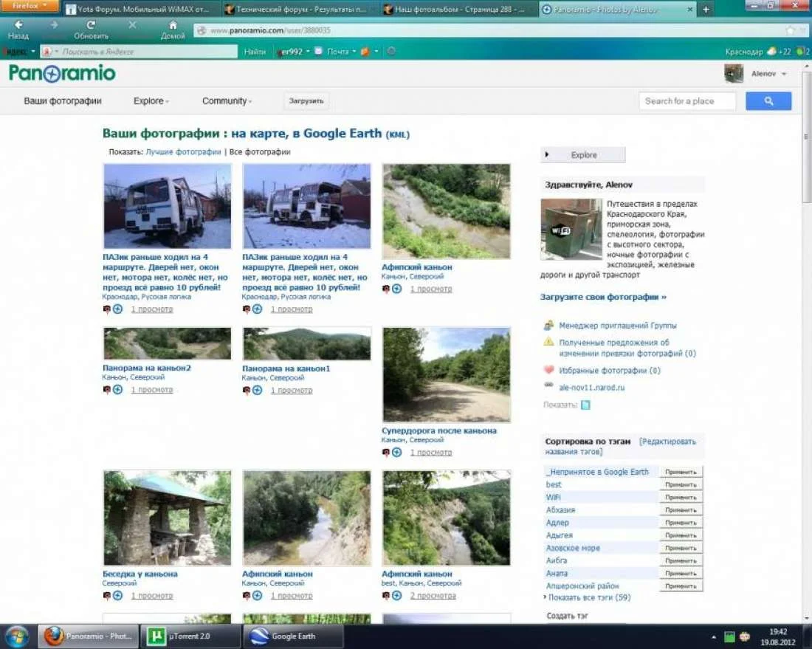Screen dimensions: 812x649
Task: Click the Search for a place field
Action: 687,101
